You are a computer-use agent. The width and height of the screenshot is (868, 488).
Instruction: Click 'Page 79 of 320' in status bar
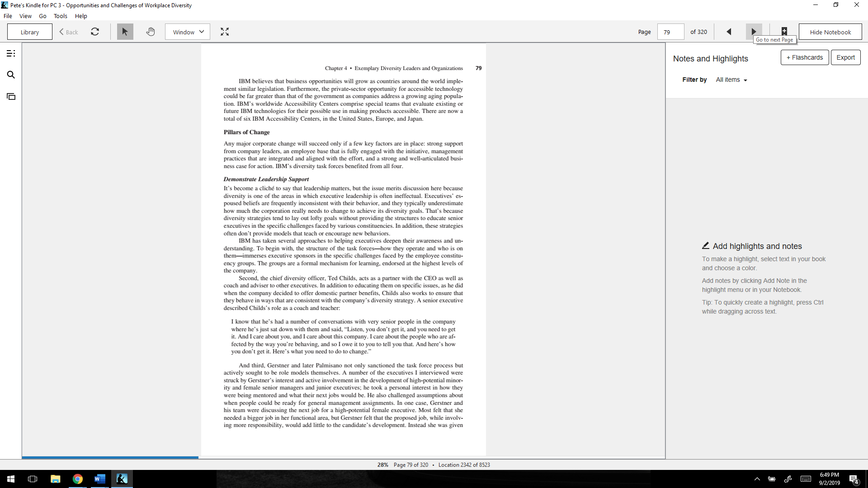coord(410,465)
